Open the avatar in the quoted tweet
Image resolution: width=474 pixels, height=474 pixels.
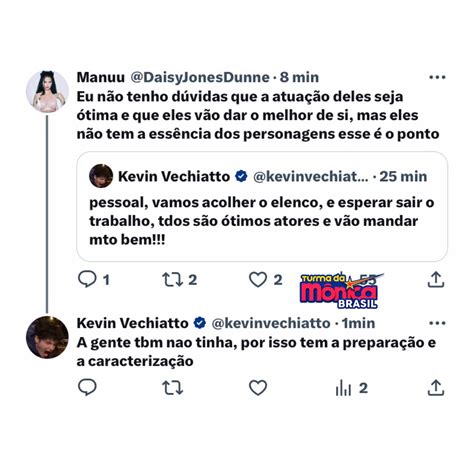101,176
